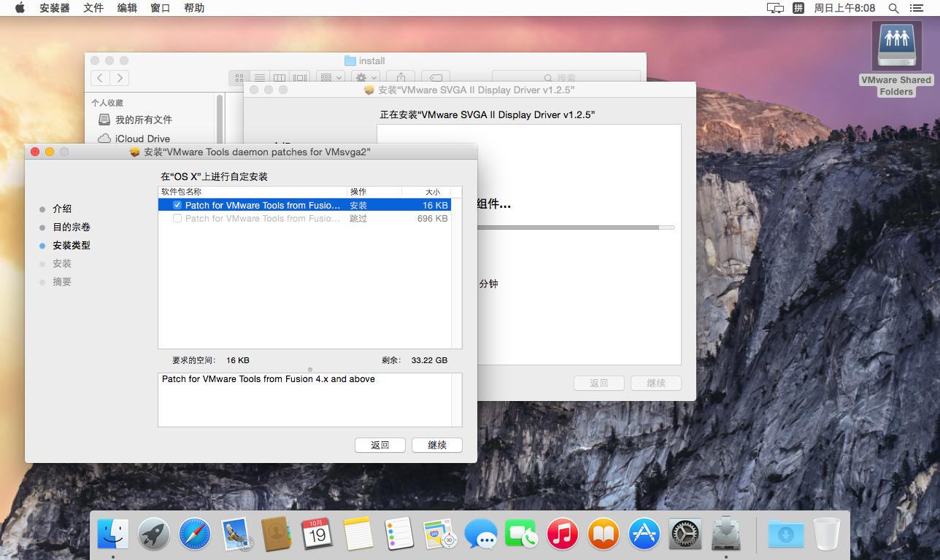940x560 pixels.
Task: Open the 文件 menu in menu bar
Action: (x=93, y=8)
